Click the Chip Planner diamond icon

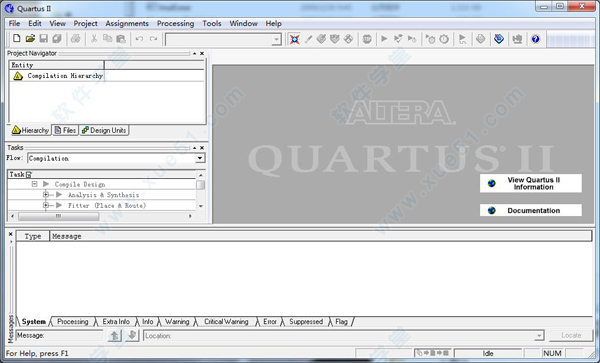pos(481,39)
